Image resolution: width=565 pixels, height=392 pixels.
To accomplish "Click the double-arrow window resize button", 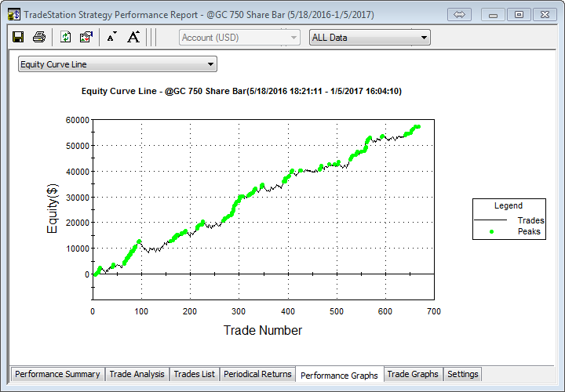I will 461,14.
